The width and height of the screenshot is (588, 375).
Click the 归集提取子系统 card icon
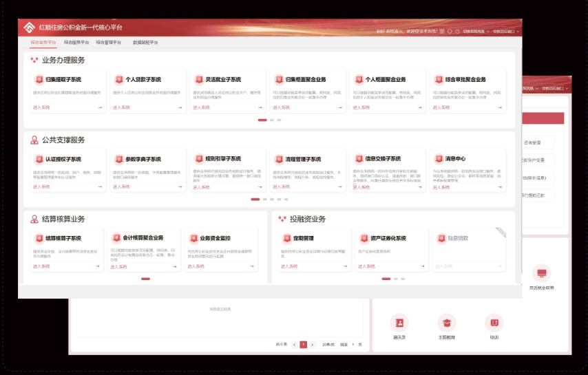pyautogui.click(x=39, y=80)
